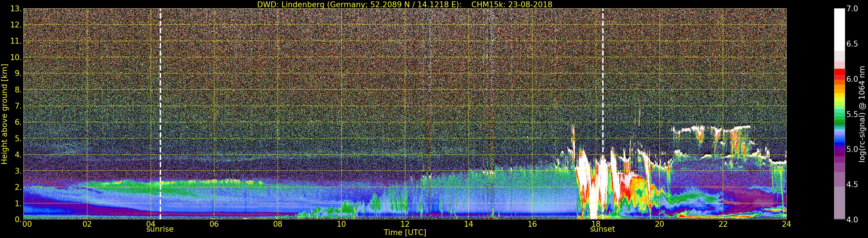Click the "12." height axis tick label
The height and width of the screenshot is (238, 868).
click(16, 25)
